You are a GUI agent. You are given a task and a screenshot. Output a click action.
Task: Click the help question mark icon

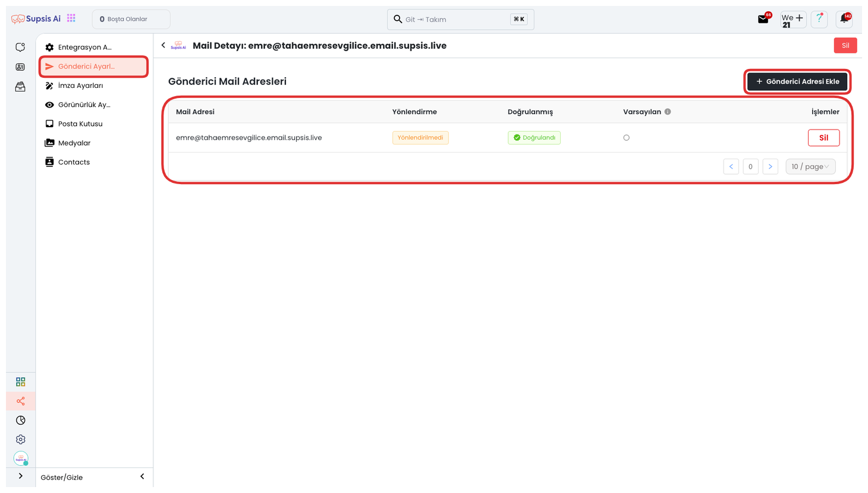(819, 19)
